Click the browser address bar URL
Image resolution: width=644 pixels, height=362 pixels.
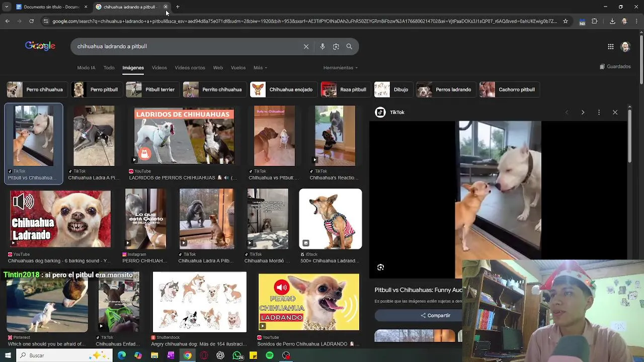point(304,21)
